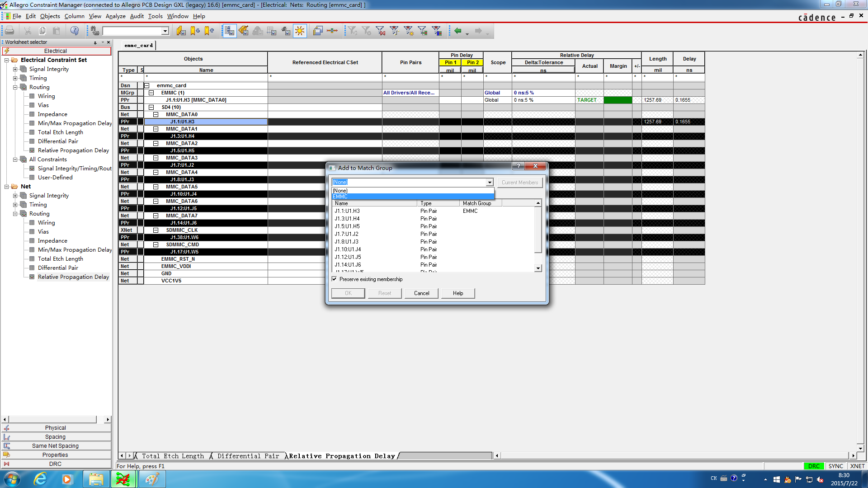The image size is (868, 488).
Task: Click the green Back arrow icon
Action: (458, 31)
